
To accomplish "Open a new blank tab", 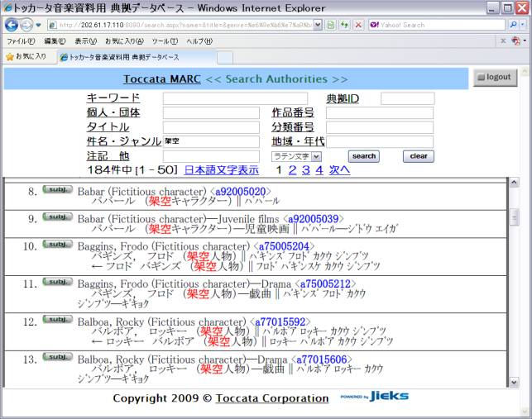I will [x=225, y=58].
